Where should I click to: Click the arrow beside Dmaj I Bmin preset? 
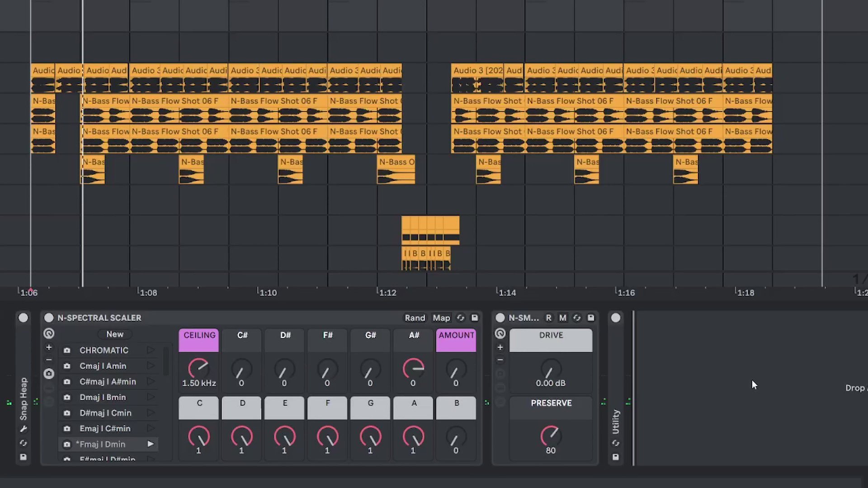tap(151, 397)
